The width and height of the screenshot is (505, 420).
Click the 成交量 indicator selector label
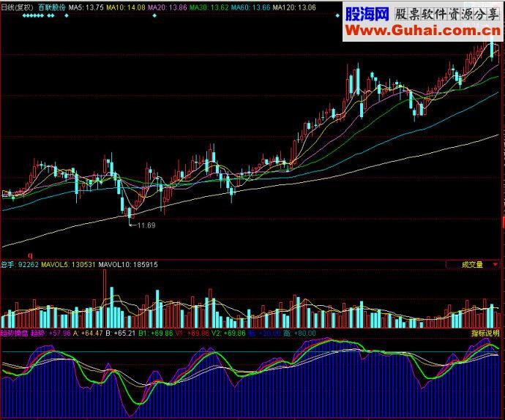[x=472, y=265]
